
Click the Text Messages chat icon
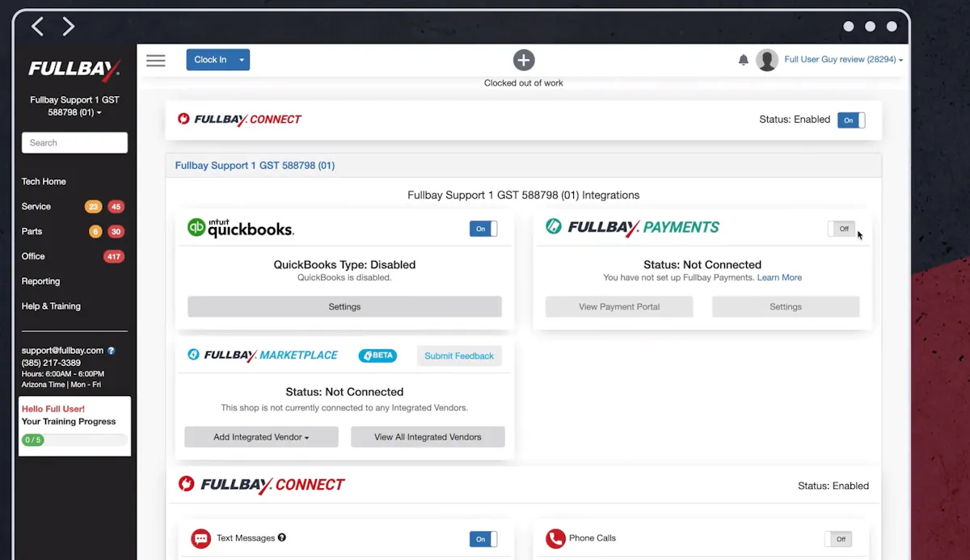click(x=201, y=538)
